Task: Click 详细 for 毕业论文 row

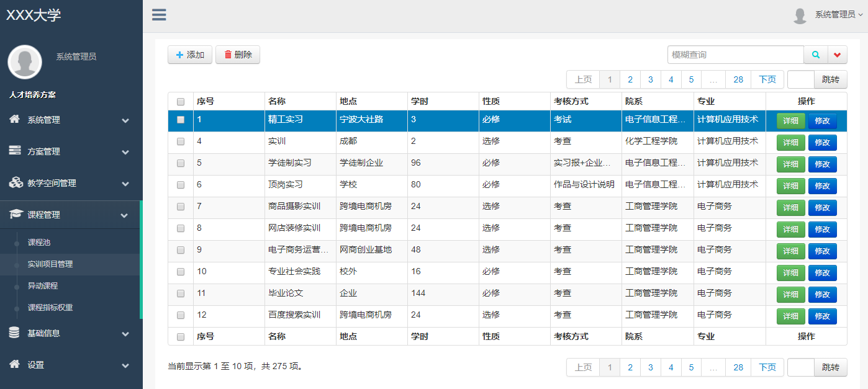Action: pos(790,295)
